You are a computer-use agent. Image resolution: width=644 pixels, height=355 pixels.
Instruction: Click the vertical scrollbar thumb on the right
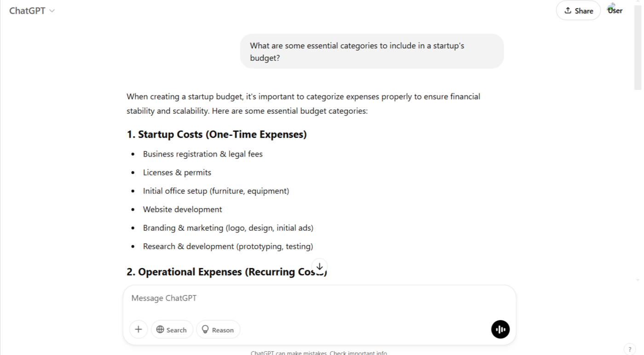tap(638, 46)
